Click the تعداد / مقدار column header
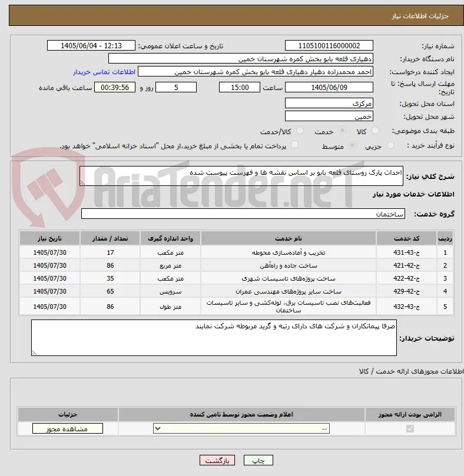 pyautogui.click(x=110, y=238)
